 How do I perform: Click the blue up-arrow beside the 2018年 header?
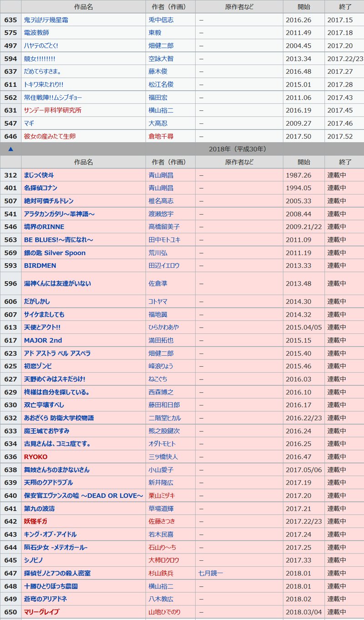pyautogui.click(x=10, y=149)
